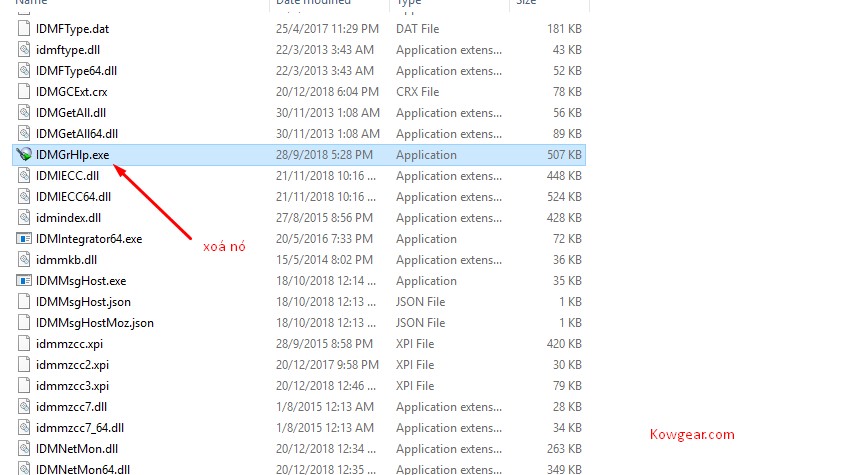Click the IDMFType64.dll file icon
This screenshot has height=475, width=848.
click(24, 71)
